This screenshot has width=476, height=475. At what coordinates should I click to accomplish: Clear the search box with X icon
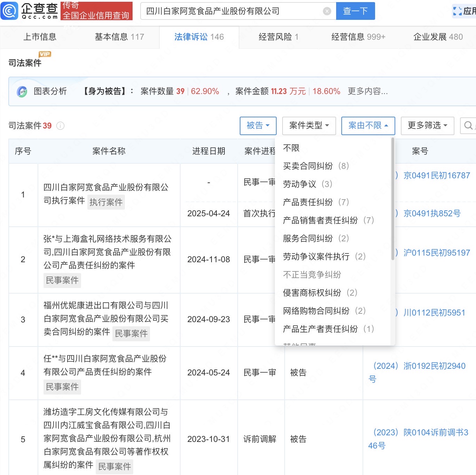pyautogui.click(x=327, y=11)
